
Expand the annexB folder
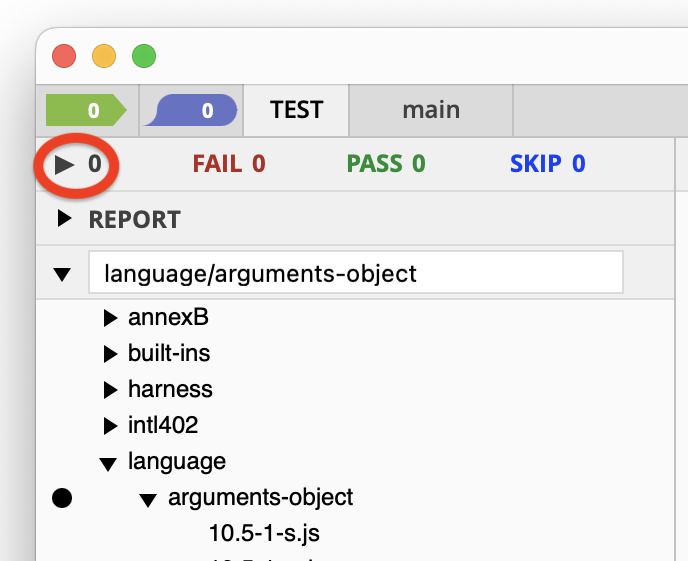pos(110,320)
